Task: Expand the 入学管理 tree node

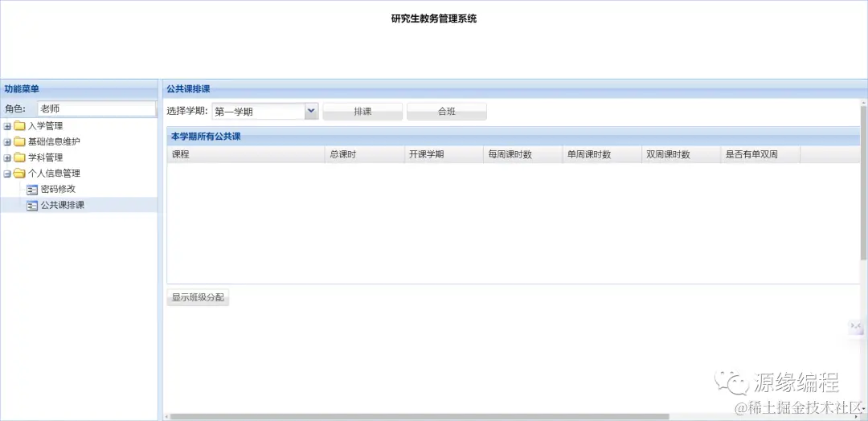Action: 7,126
